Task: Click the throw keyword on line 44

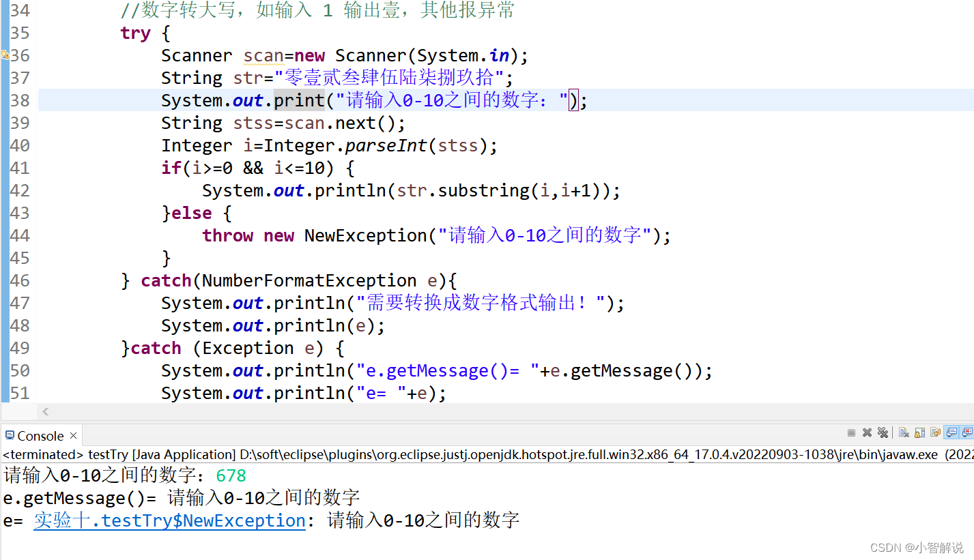Action: [227, 235]
